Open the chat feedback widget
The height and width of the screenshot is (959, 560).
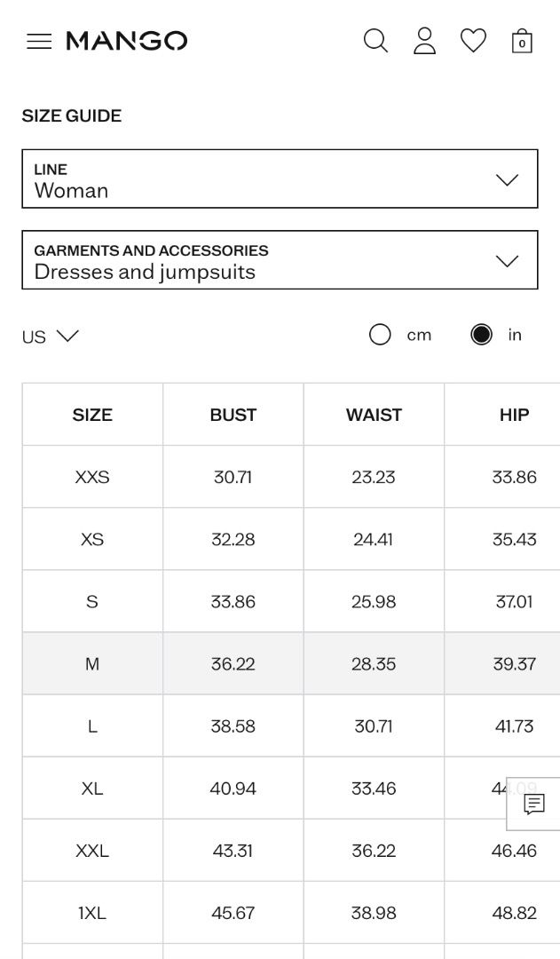tap(533, 804)
